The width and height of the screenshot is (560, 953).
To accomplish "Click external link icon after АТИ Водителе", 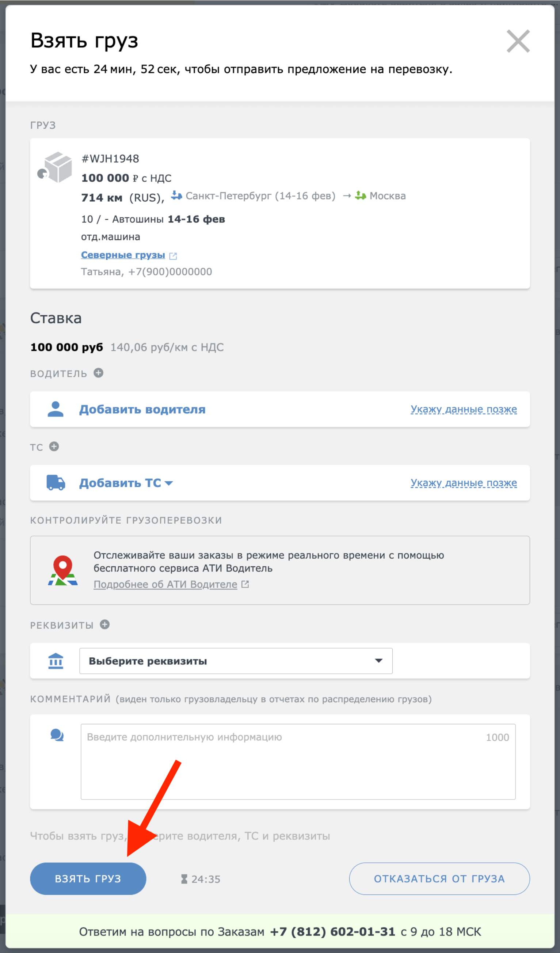I will pos(245,584).
